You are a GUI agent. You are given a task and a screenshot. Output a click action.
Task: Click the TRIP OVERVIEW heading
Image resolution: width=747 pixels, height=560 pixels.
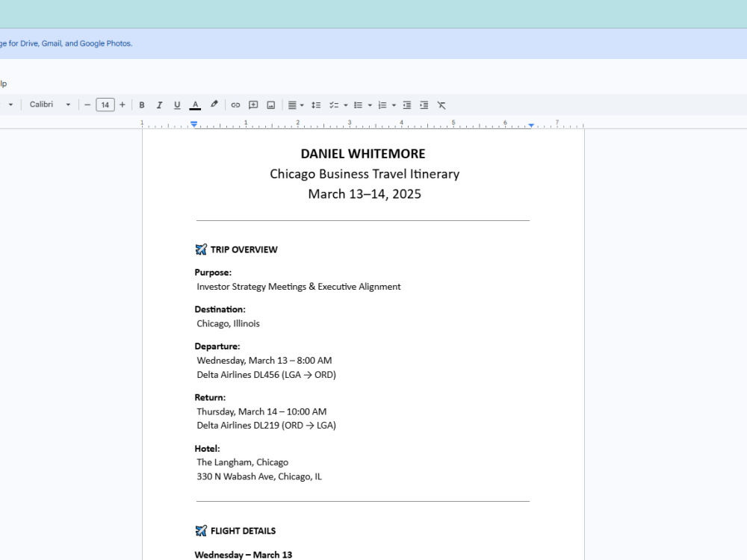[x=244, y=249]
